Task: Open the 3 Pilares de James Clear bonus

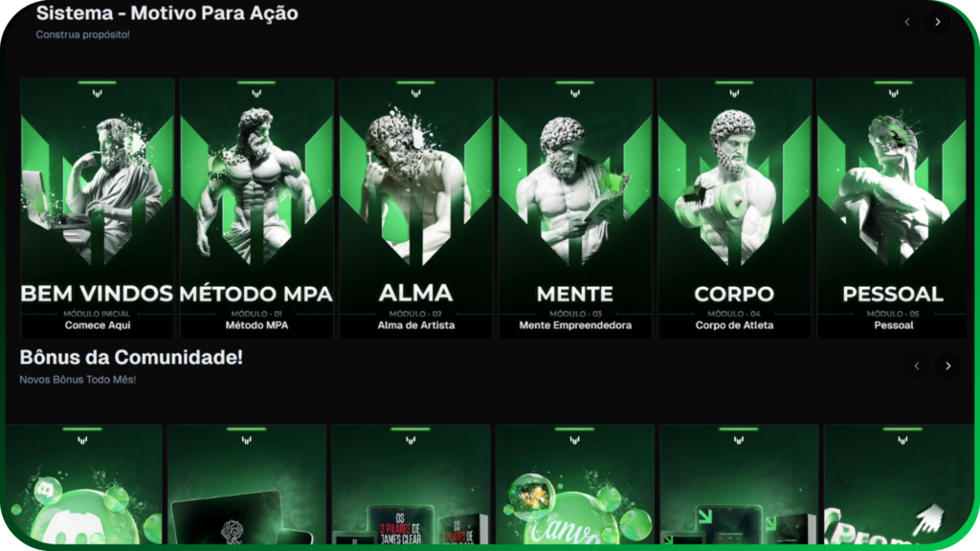Action: click(411, 485)
